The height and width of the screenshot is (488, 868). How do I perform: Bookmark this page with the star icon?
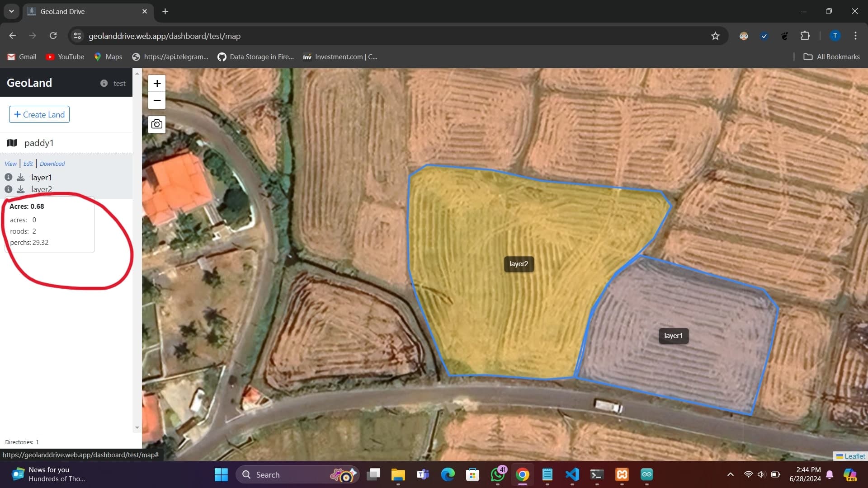point(715,36)
